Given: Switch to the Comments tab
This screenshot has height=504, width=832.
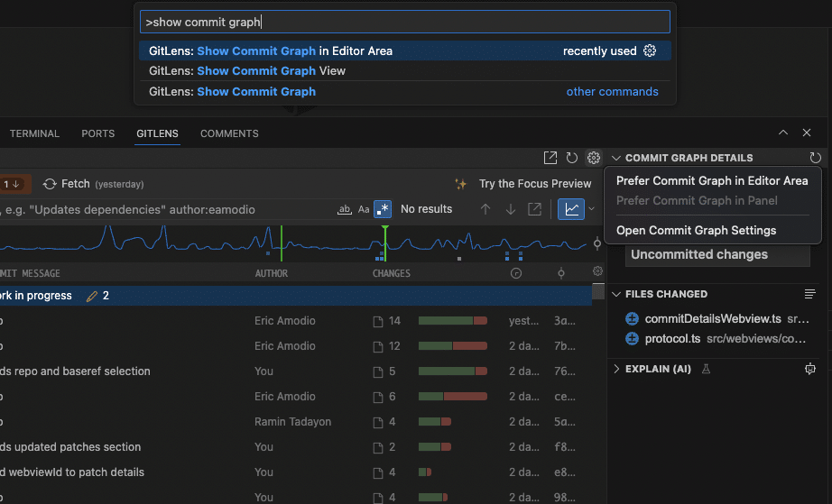Looking at the screenshot, I should click(229, 133).
